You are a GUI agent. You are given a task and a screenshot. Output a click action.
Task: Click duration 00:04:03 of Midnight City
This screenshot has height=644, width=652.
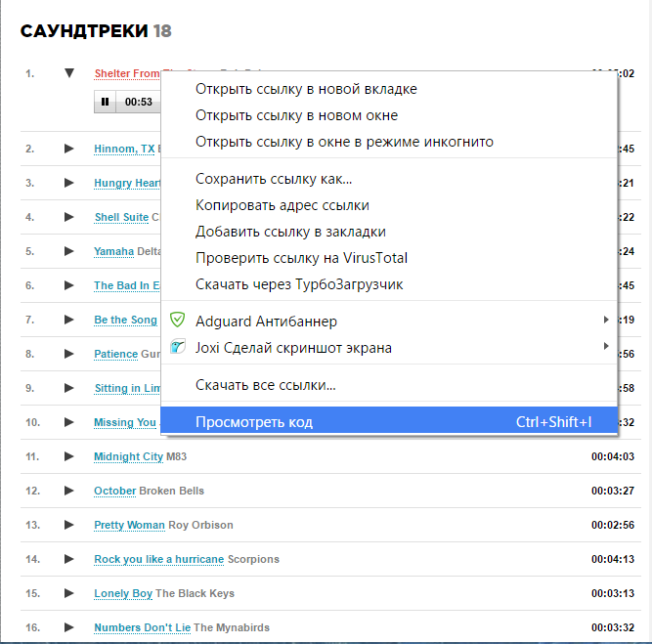(613, 456)
